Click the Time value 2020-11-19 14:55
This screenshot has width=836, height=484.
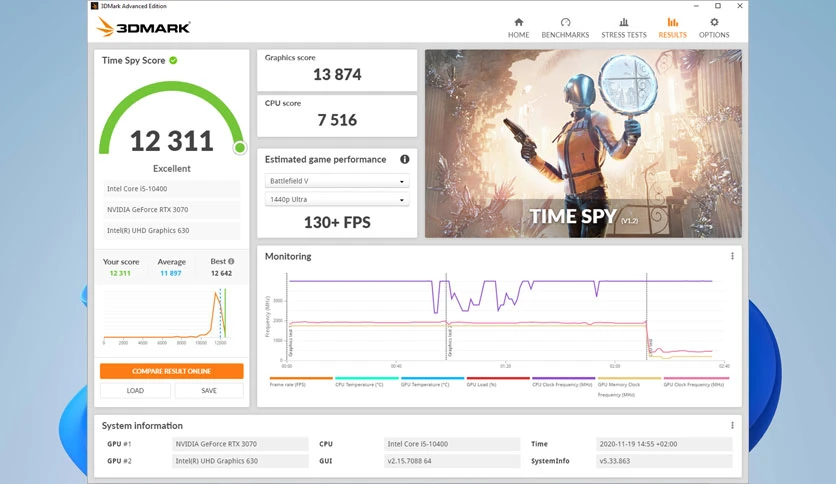coord(664,443)
